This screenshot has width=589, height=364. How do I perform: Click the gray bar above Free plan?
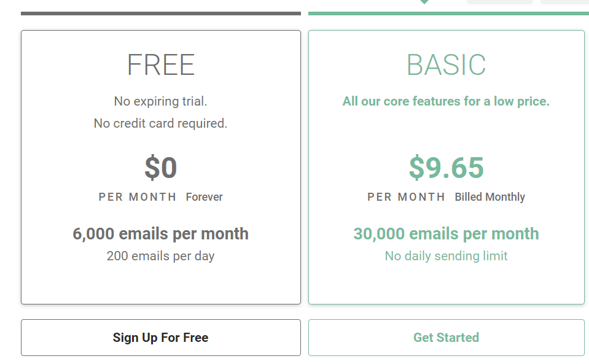[161, 14]
